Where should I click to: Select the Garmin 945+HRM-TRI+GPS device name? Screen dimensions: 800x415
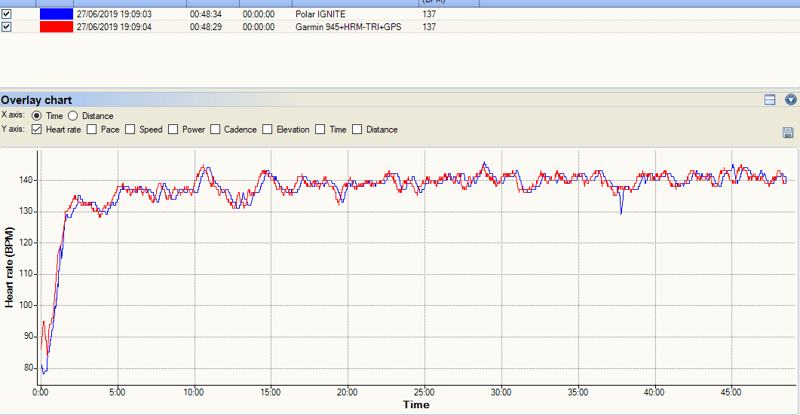348,27
